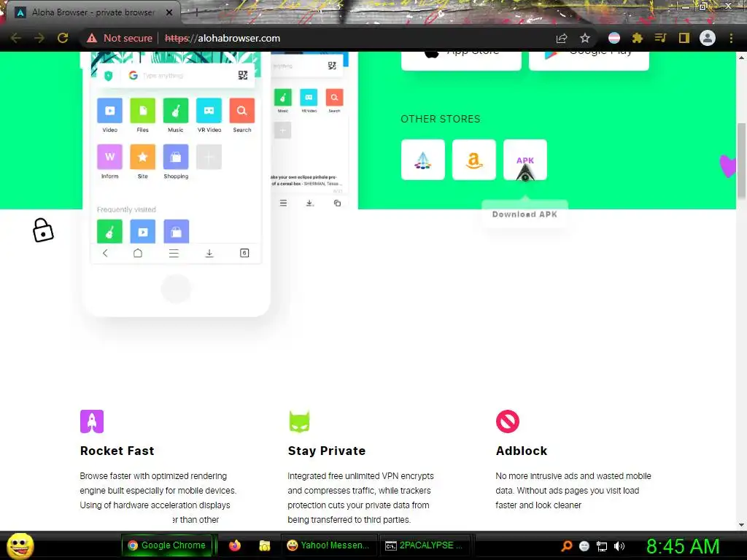Screen dimensions: 747x560
Task: Click the green Stay Private mask icon
Action: (x=299, y=421)
